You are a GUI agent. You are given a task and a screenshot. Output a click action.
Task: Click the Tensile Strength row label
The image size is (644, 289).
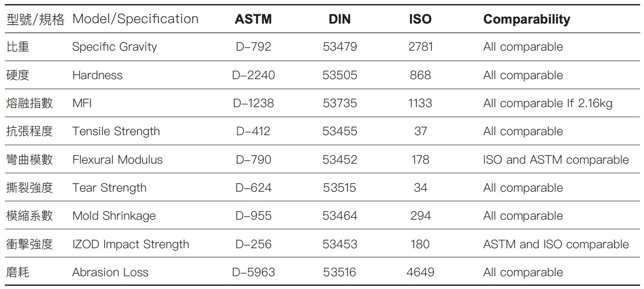(x=116, y=132)
